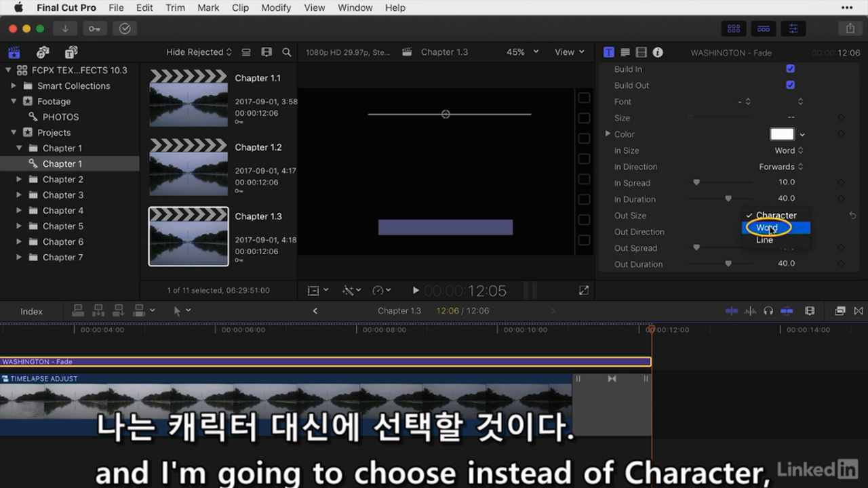This screenshot has height=488, width=868.
Task: Uncheck the Build Out checkbox
Action: pos(790,85)
